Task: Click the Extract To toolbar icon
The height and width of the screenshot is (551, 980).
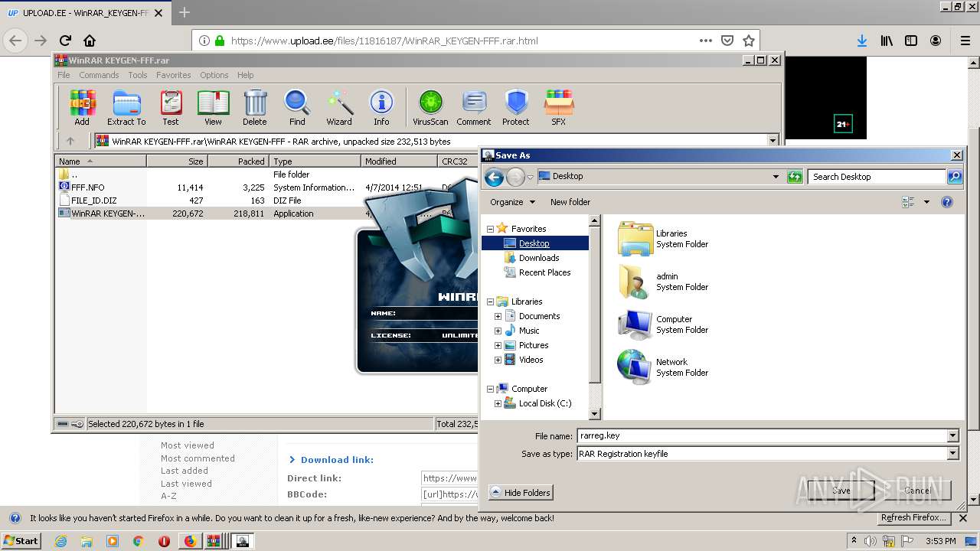Action: pos(126,107)
